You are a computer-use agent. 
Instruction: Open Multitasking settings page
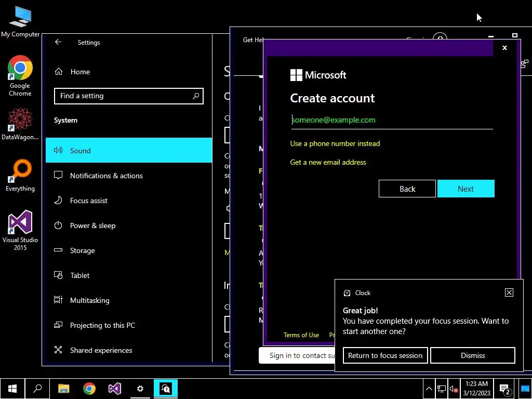pos(129,300)
